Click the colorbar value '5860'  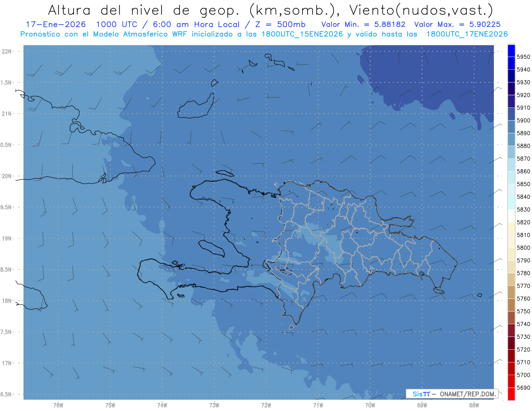pos(523,171)
